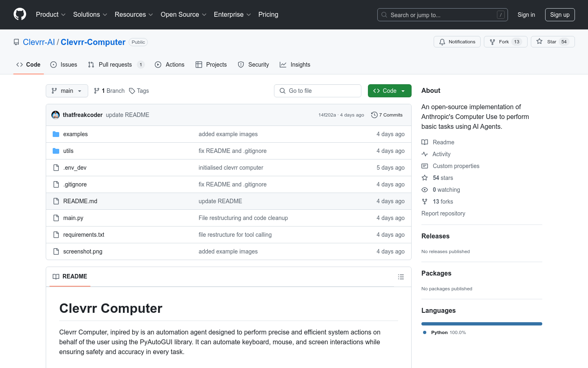Click the notifications bell icon
This screenshot has height=368, width=588.
click(442, 42)
